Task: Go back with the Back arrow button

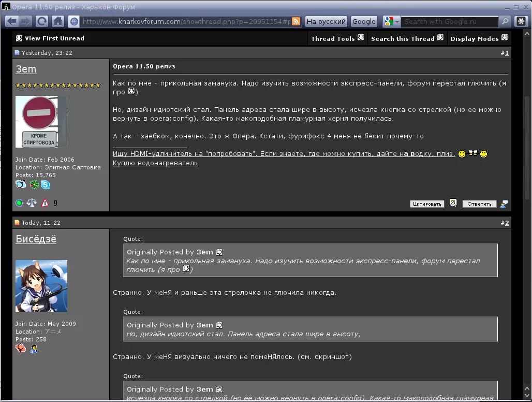Action: 12,21
